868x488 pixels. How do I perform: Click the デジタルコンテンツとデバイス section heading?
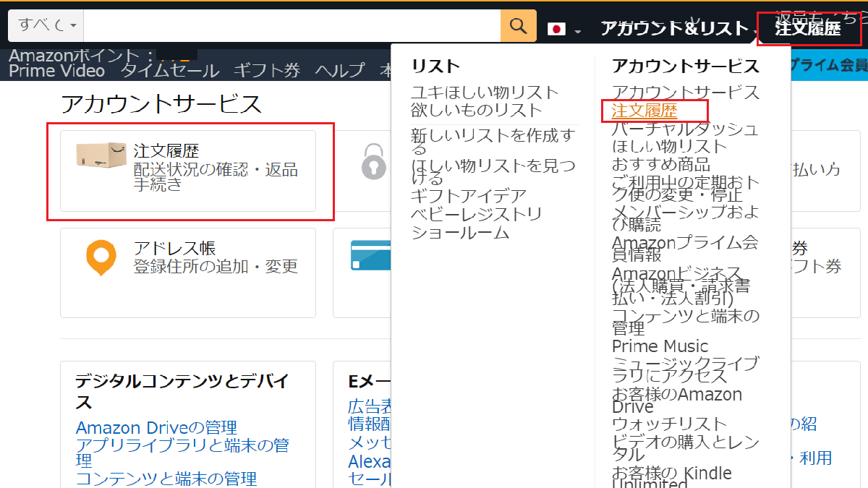[182, 391]
